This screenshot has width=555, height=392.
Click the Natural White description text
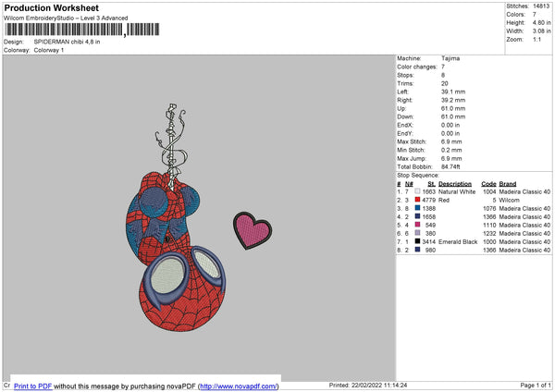click(457, 191)
